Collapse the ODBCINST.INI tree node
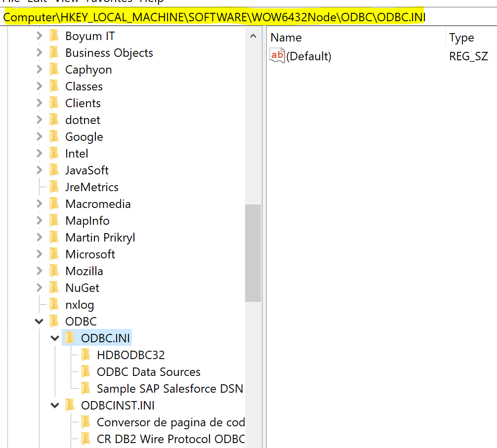 (55, 406)
